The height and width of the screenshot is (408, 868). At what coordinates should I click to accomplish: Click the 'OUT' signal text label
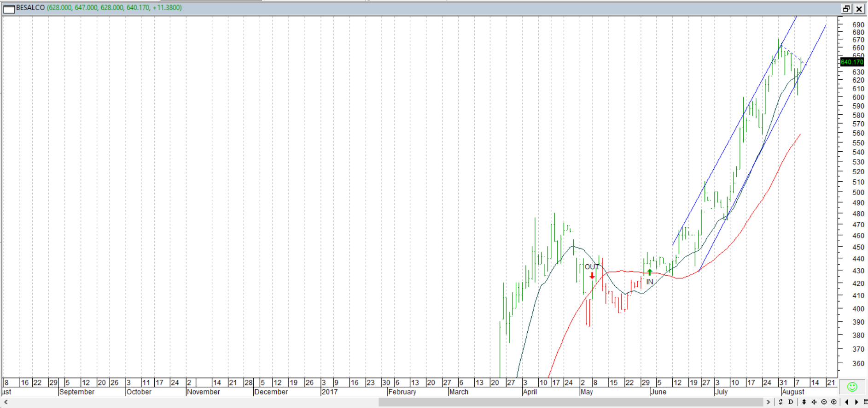pyautogui.click(x=592, y=267)
